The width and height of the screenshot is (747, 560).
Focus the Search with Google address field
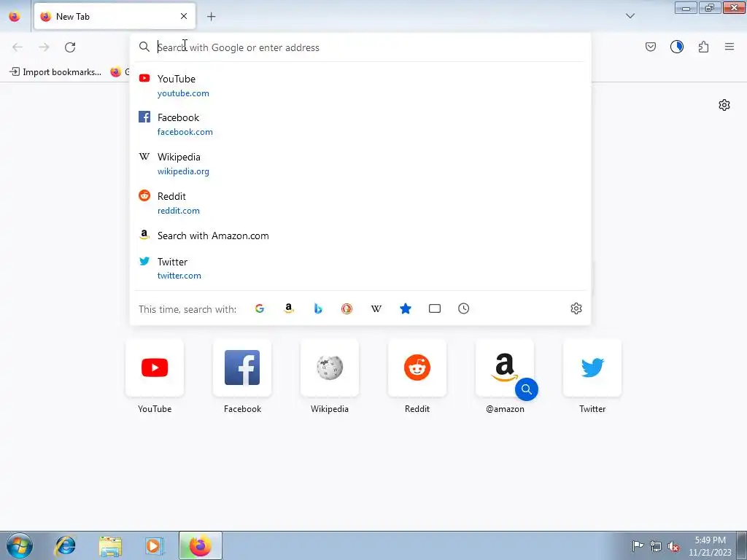coord(360,47)
